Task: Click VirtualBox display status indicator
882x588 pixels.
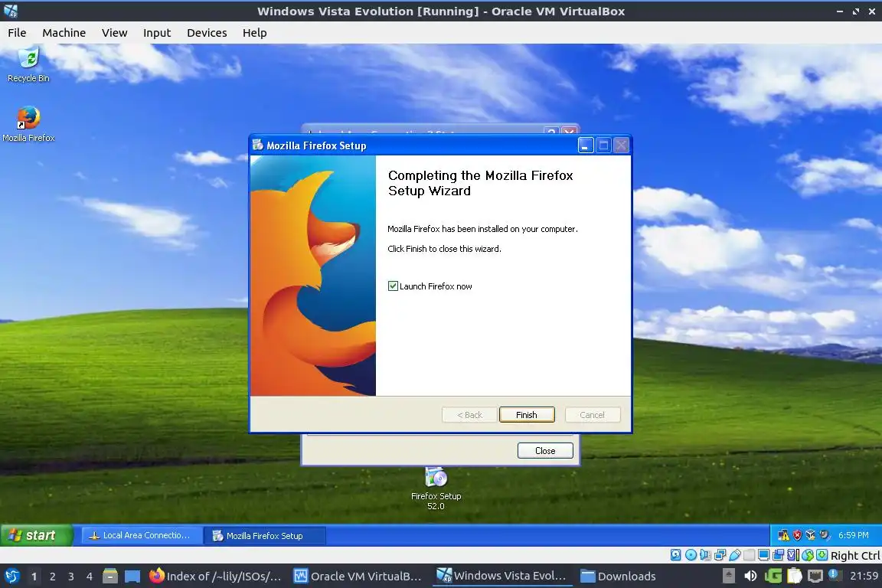Action: click(763, 555)
